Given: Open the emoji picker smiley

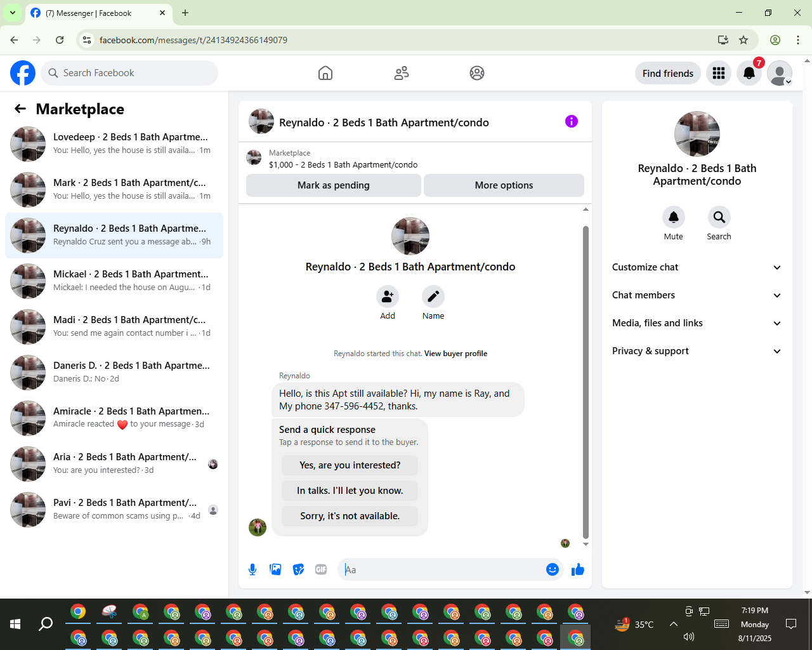Looking at the screenshot, I should 553,569.
